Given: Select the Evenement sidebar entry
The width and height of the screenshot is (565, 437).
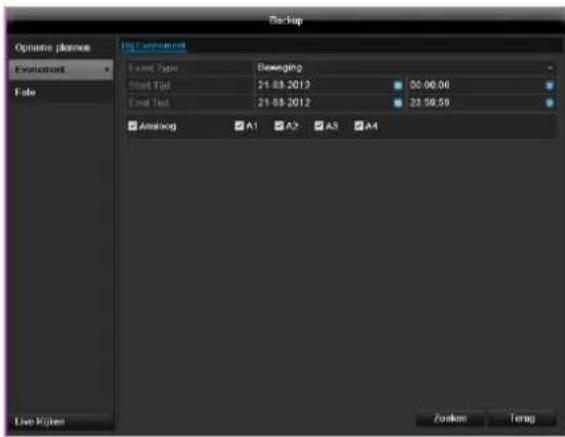Looking at the screenshot, I should coord(61,69).
